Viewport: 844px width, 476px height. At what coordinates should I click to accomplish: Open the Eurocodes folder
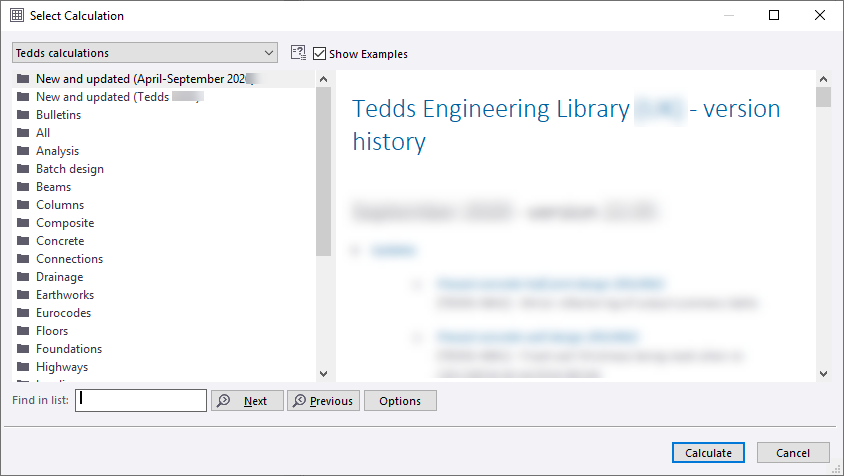(x=63, y=313)
